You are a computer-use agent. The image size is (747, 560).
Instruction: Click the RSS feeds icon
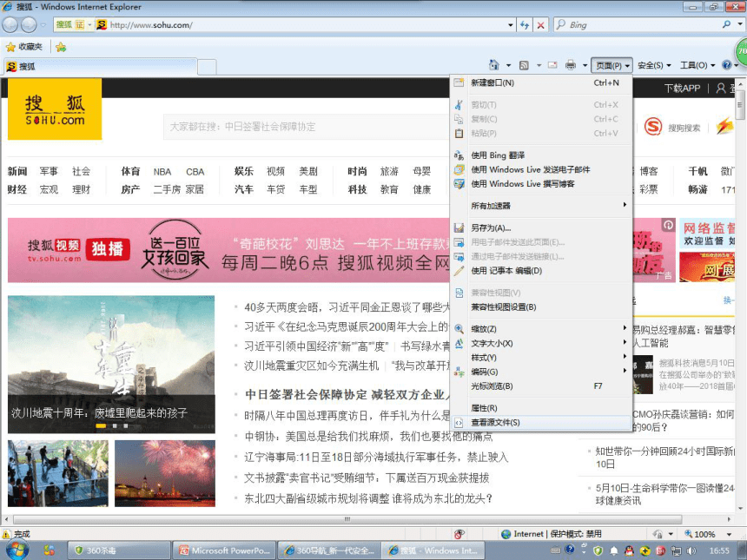click(x=524, y=65)
